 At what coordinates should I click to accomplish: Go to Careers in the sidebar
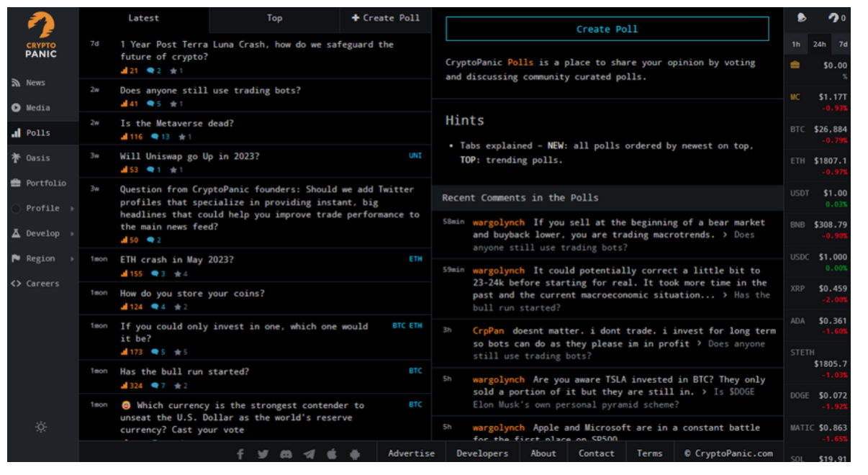[42, 284]
